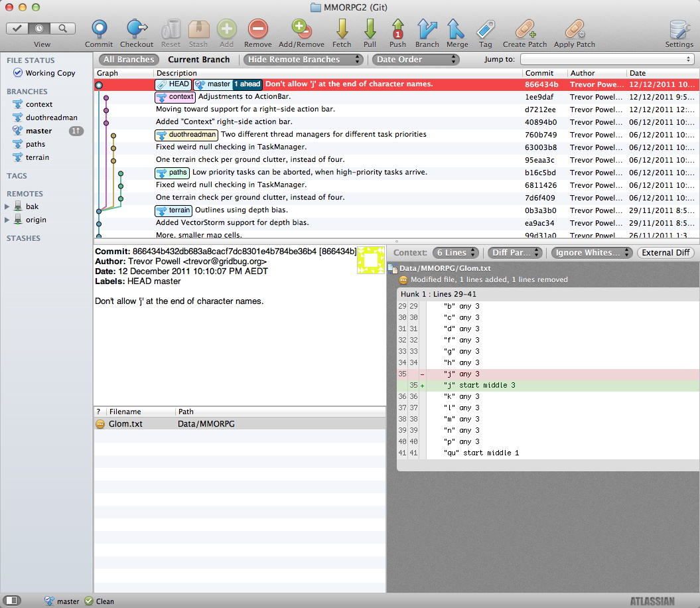Click the author avatar identicon
Image resolution: width=700 pixels, height=608 pixels.
[370, 260]
